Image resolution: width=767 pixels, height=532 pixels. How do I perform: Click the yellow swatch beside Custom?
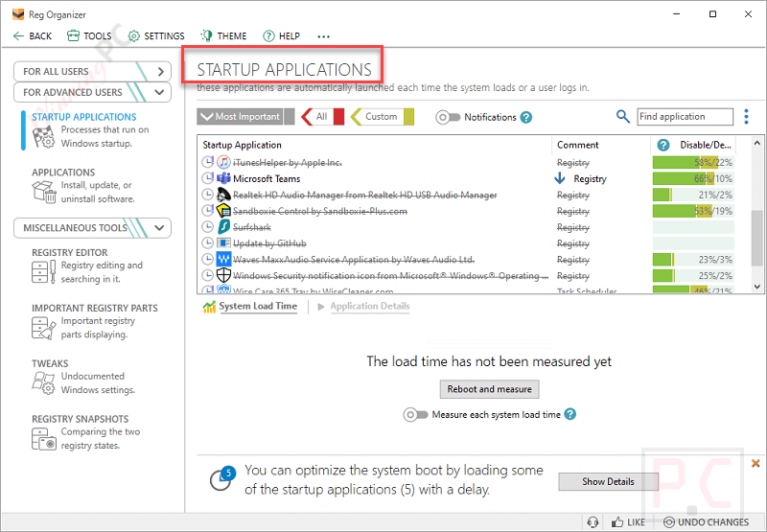pos(409,117)
